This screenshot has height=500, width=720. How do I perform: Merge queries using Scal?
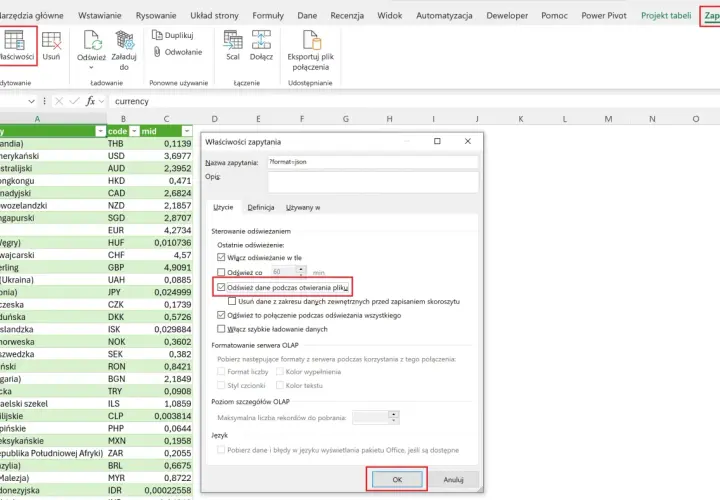coord(233,46)
